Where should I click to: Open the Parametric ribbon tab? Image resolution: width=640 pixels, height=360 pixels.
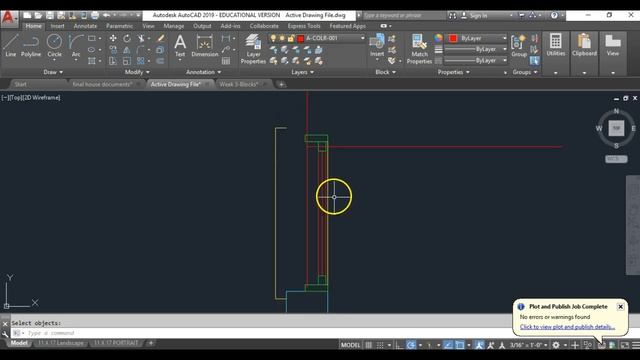pyautogui.click(x=119, y=26)
